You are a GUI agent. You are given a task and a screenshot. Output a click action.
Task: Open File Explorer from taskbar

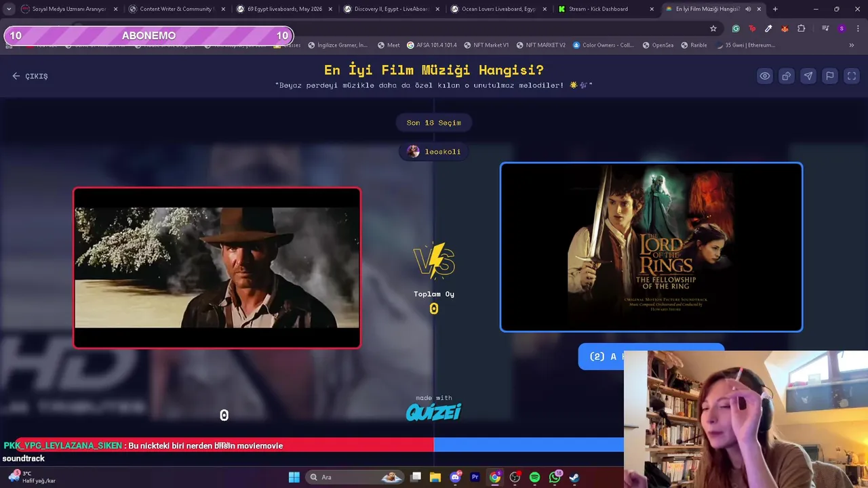[x=435, y=477]
